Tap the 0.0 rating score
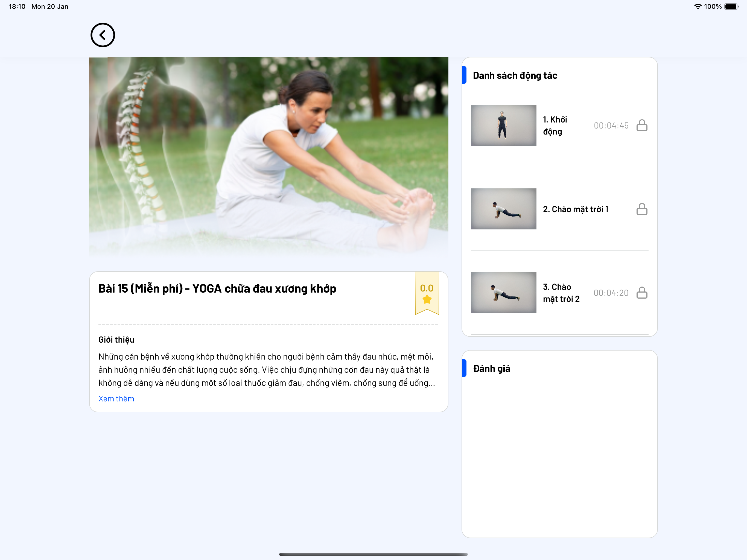Screen dimensions: 747x560 tap(427, 288)
